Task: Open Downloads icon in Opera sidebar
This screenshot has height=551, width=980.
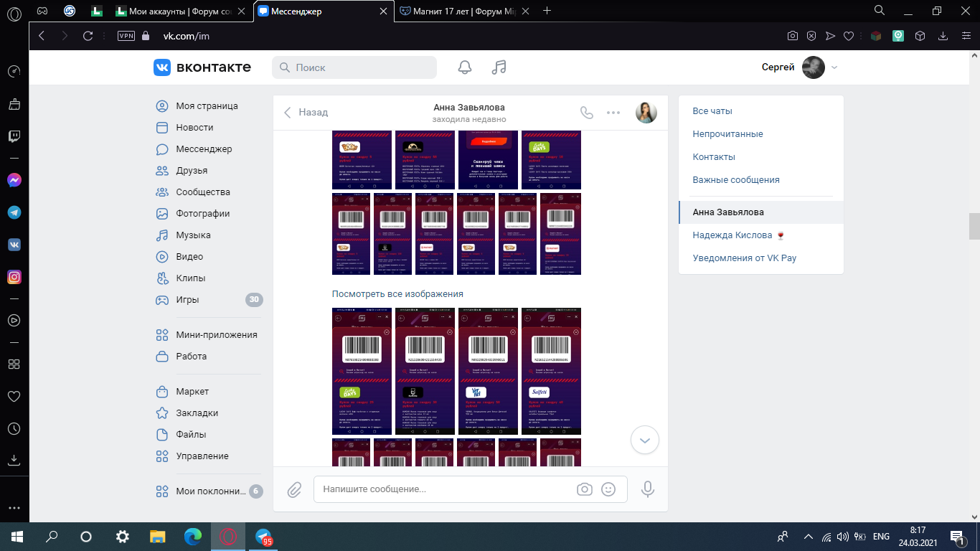Action: [14, 460]
